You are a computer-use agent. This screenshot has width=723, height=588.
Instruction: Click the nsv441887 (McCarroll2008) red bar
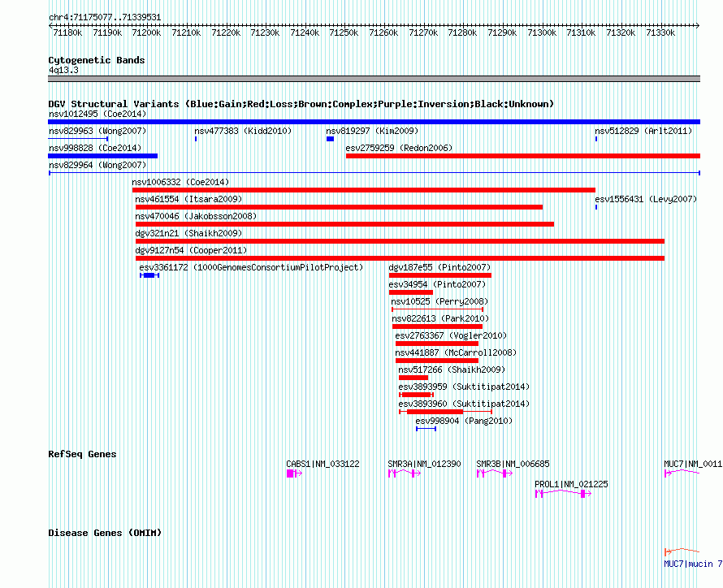[437, 361]
